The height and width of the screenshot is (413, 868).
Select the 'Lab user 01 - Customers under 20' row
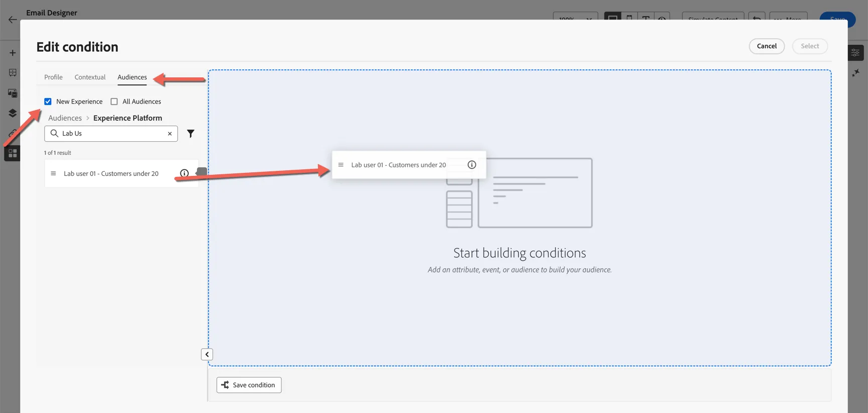(122, 173)
